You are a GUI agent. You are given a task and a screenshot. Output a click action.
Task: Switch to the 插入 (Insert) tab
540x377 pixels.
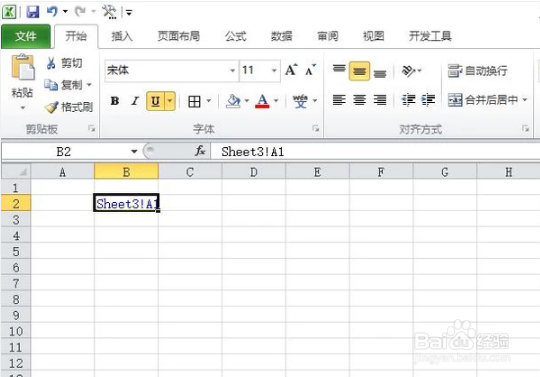click(122, 36)
